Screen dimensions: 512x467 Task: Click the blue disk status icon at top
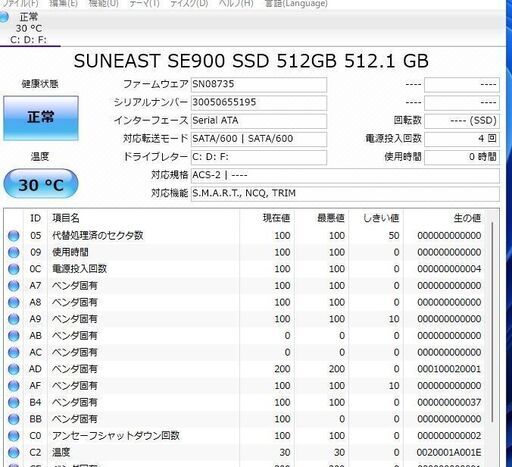pos(4,17)
